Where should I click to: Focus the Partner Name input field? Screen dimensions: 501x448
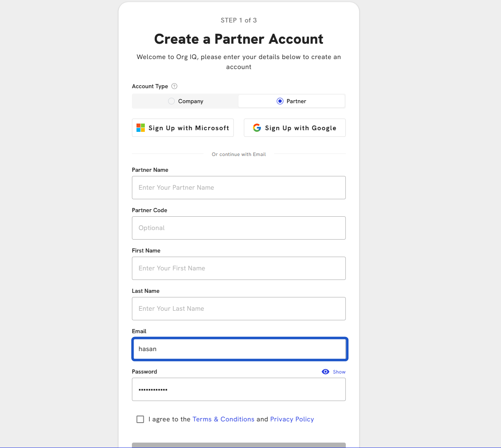tap(239, 188)
